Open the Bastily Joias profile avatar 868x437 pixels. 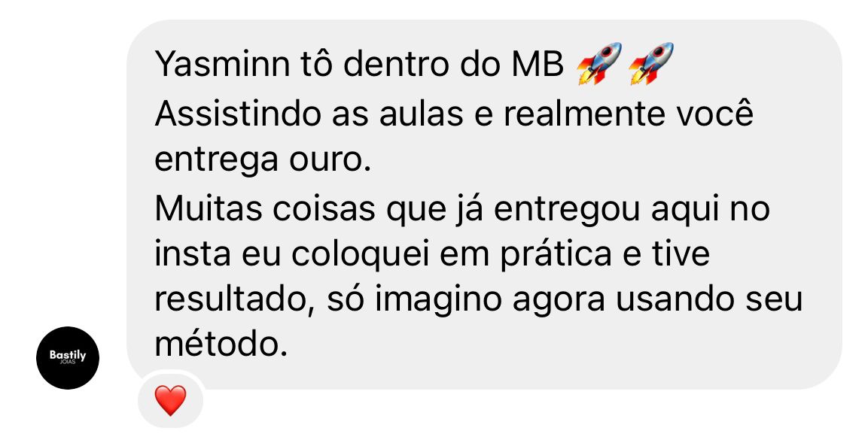coord(68,358)
